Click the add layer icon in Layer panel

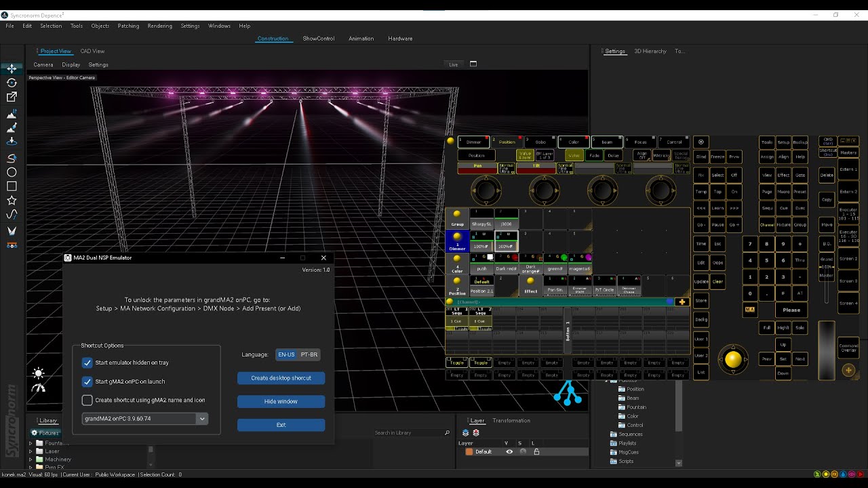(x=466, y=432)
